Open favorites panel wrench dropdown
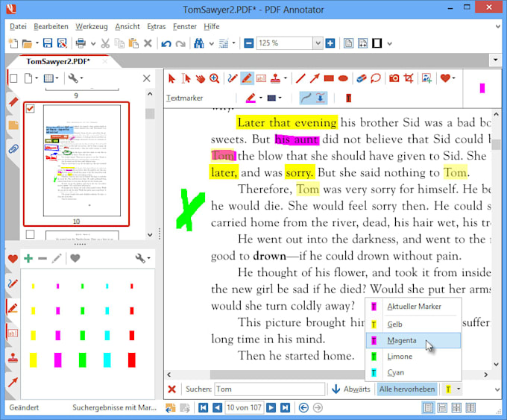Image resolution: width=507 pixels, height=420 pixels. 142,258
